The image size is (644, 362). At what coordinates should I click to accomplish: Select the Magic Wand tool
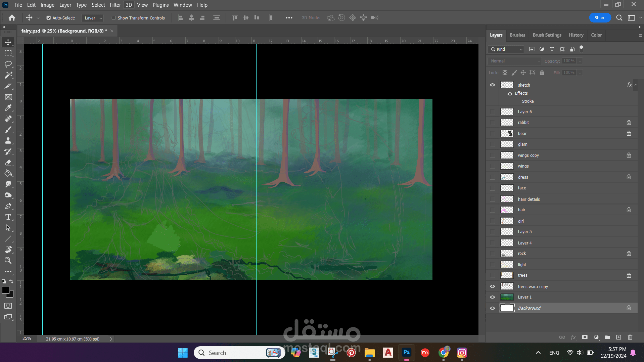8,75
